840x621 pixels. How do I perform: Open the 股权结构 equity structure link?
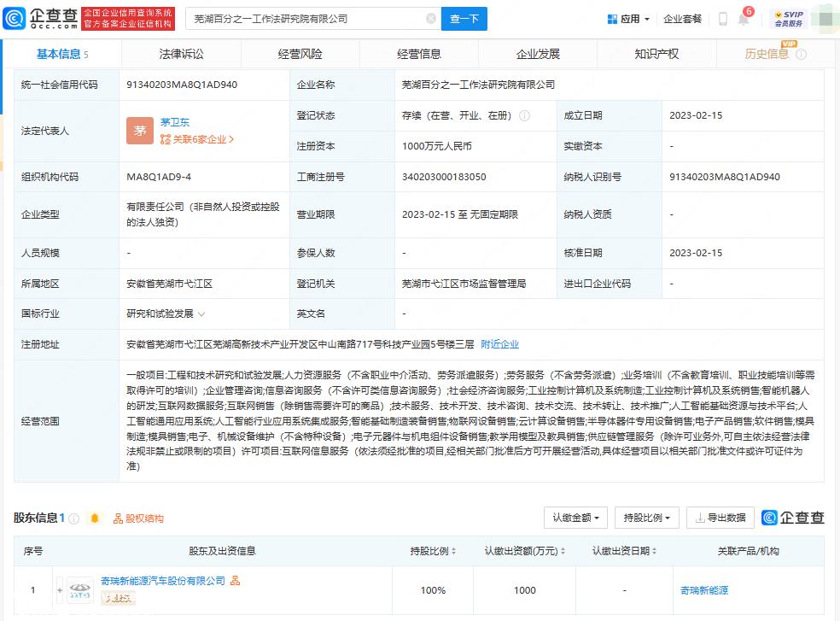(x=138, y=518)
